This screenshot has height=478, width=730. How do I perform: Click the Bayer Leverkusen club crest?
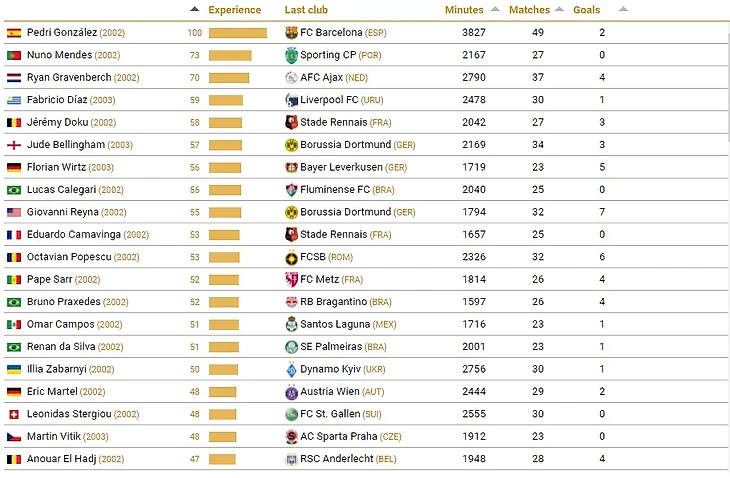(x=291, y=167)
